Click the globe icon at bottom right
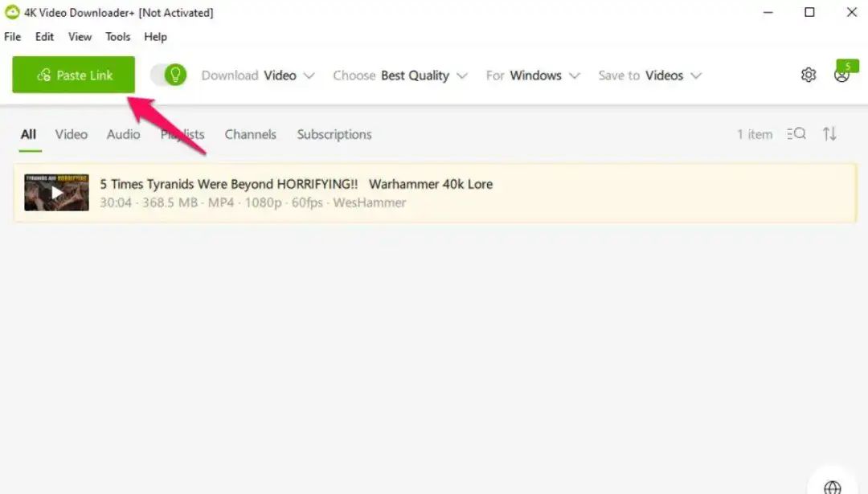The image size is (868, 494). (x=832, y=487)
